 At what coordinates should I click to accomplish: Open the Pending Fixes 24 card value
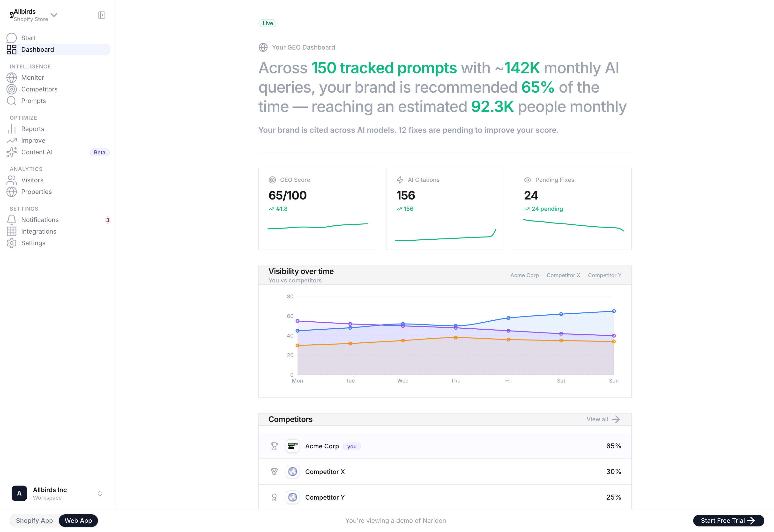coord(531,195)
